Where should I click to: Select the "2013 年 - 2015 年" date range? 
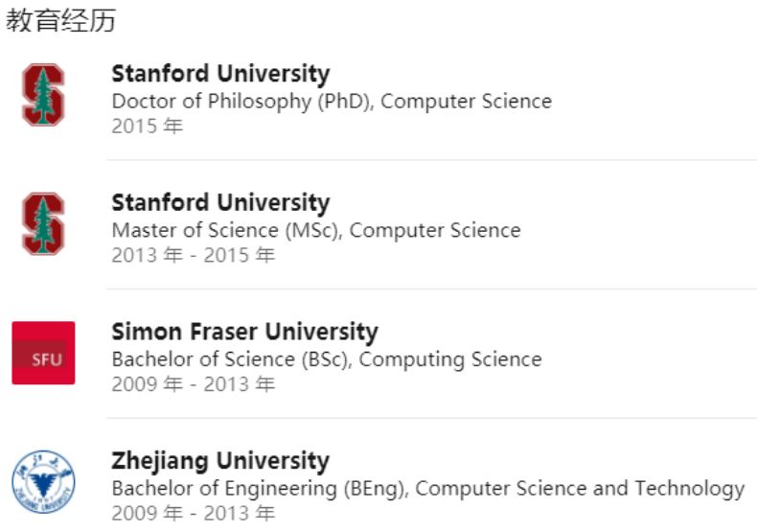point(193,255)
